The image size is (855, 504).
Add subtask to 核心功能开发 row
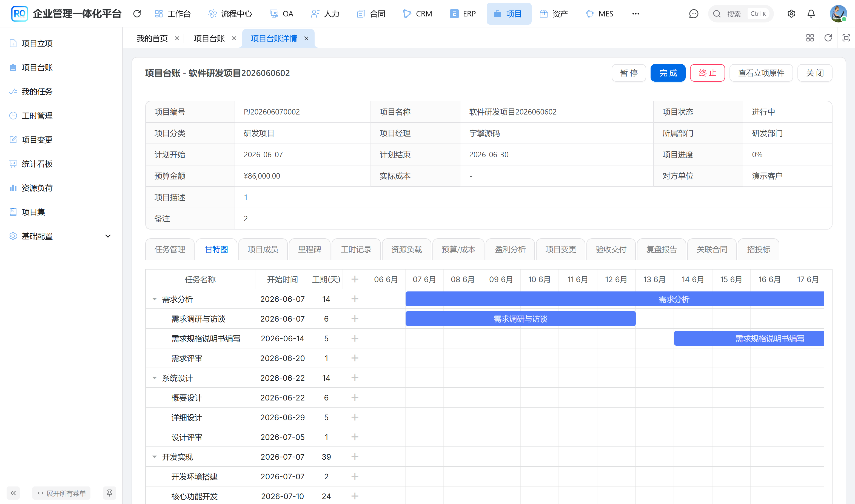[355, 496]
